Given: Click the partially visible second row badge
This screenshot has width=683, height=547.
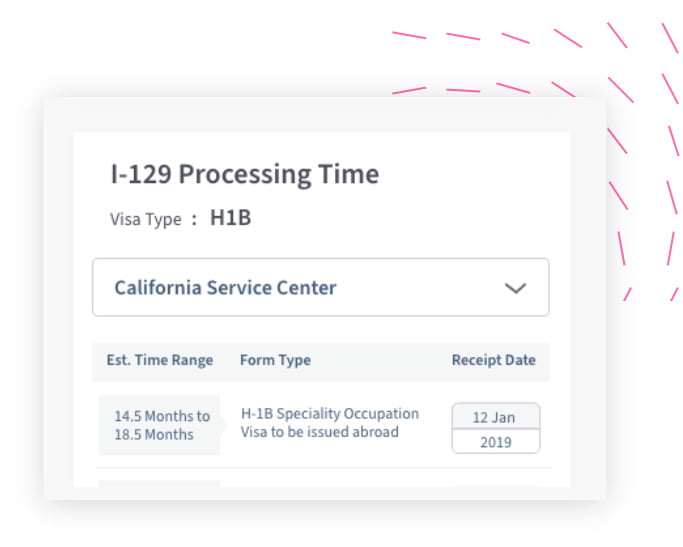Looking at the screenshot, I should 159,483.
